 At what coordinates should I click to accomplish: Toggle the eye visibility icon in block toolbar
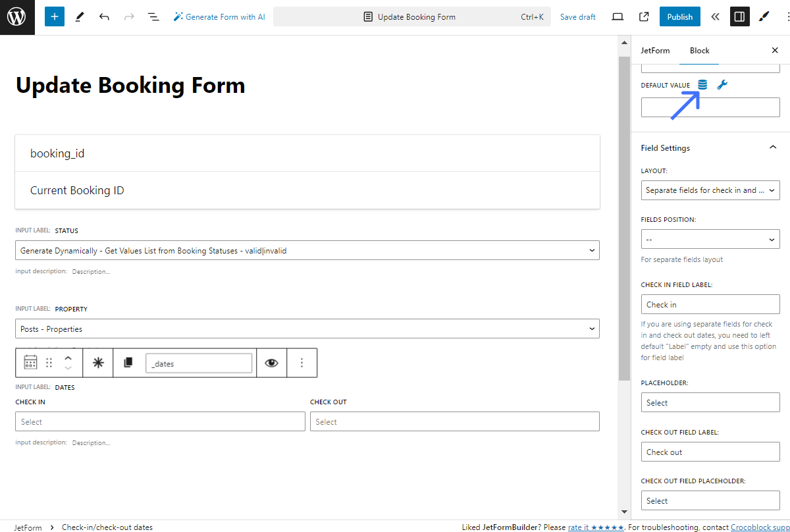pyautogui.click(x=271, y=363)
